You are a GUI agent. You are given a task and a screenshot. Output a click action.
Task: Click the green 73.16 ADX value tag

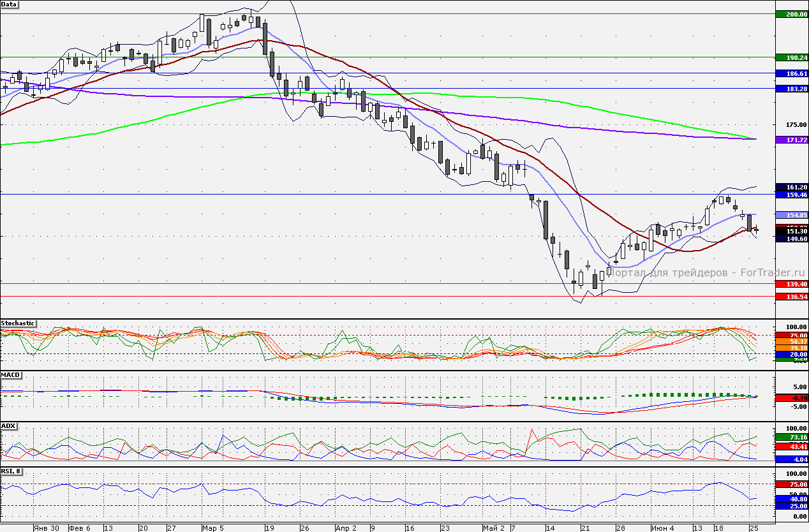click(x=791, y=438)
